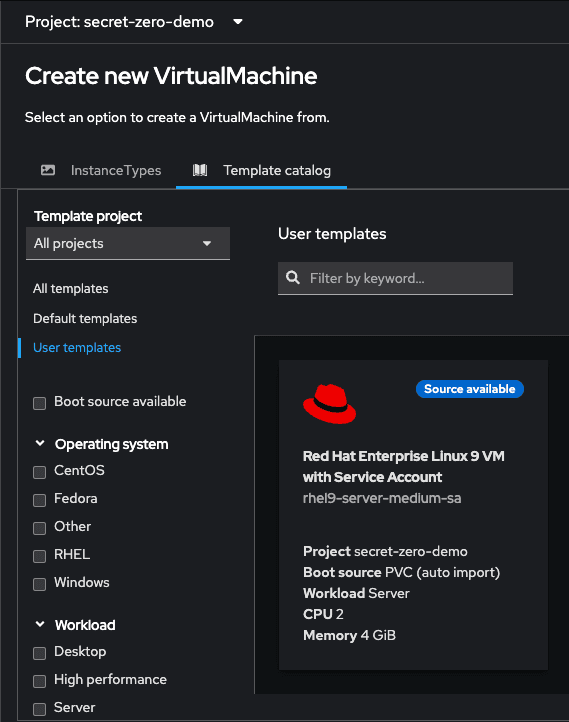This screenshot has height=722, width=569.
Task: Collapse the Operating system filter section
Action: [x=40, y=443]
